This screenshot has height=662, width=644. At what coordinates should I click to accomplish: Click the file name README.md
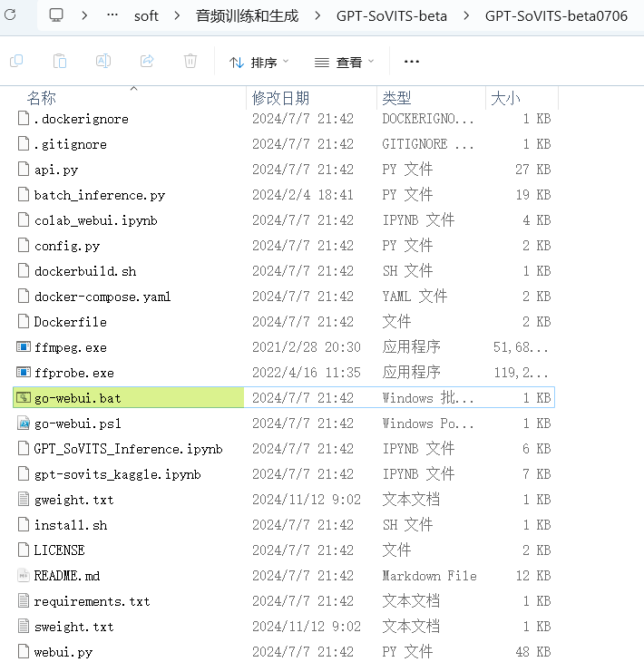coord(67,576)
